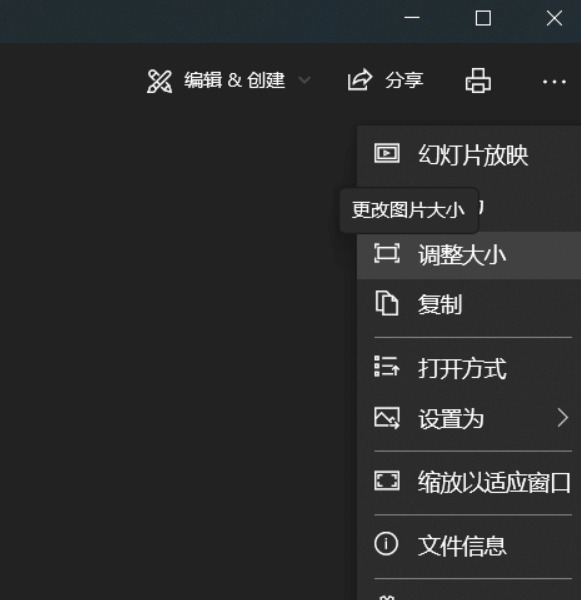
Task: Choose 调整大小 from the menu
Action: [469, 255]
